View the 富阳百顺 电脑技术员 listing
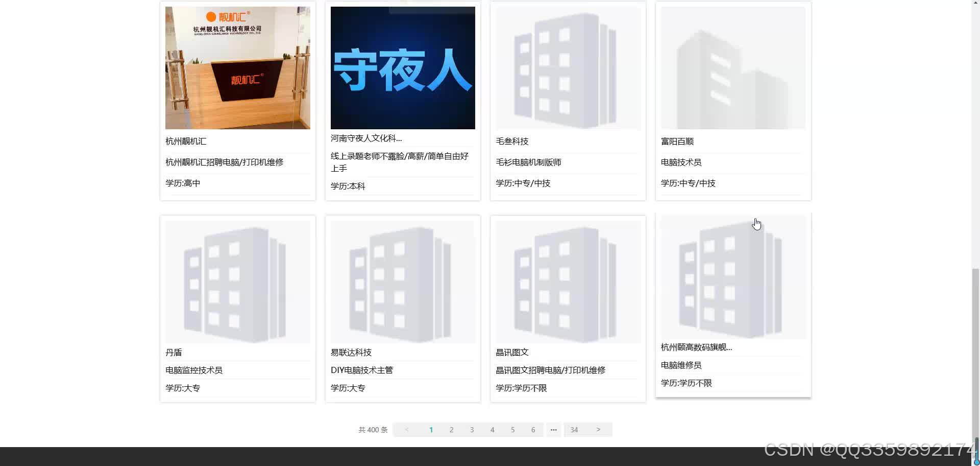This screenshot has width=980, height=466. [677, 141]
